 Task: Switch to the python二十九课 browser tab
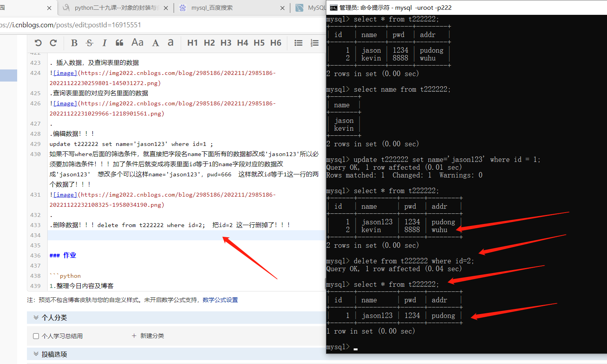(x=116, y=8)
